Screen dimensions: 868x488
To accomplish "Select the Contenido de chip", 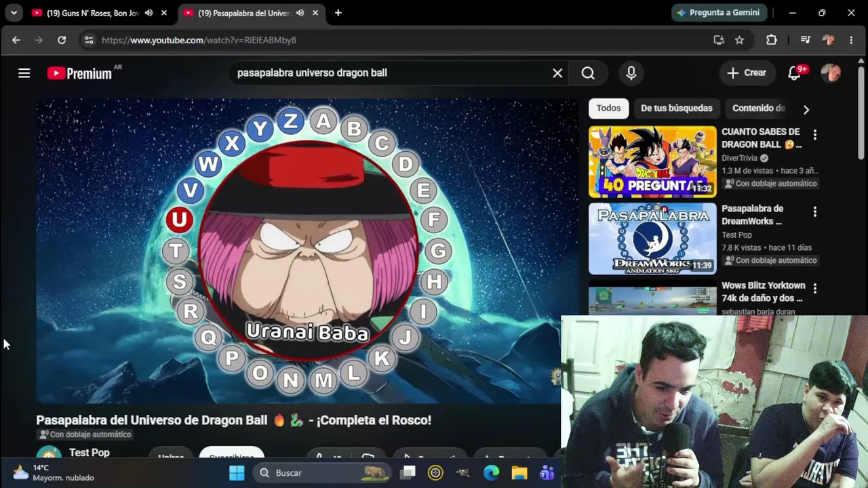I will tap(758, 108).
